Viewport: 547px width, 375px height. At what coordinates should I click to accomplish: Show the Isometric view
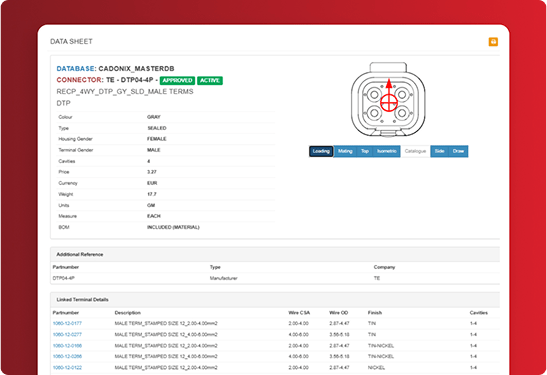tap(387, 151)
